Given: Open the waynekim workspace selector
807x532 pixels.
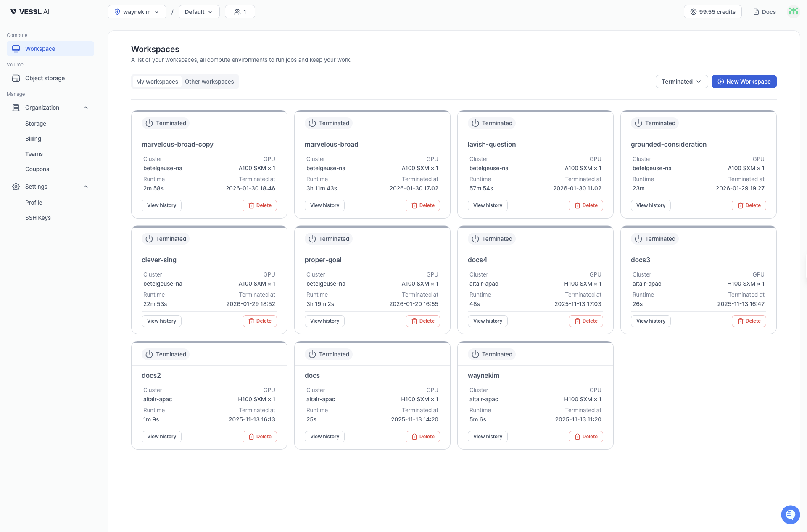Looking at the screenshot, I should click(x=137, y=11).
